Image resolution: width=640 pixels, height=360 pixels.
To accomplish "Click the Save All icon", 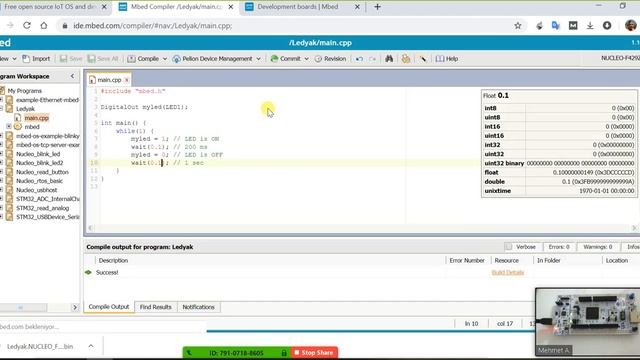I will pos(92,59).
